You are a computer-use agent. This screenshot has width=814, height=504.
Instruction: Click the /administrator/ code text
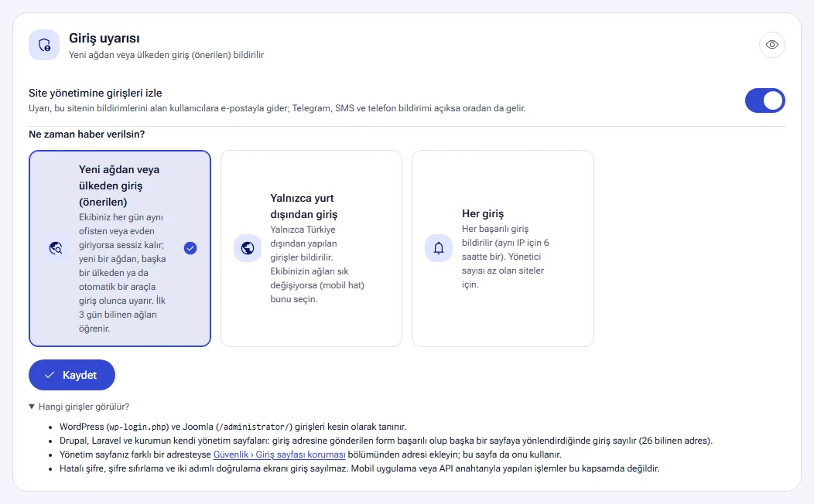point(254,427)
